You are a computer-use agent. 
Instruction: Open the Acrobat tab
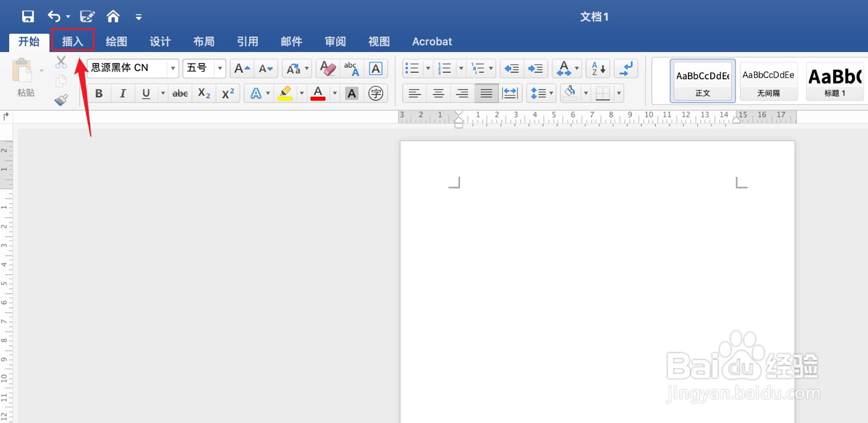tap(432, 42)
